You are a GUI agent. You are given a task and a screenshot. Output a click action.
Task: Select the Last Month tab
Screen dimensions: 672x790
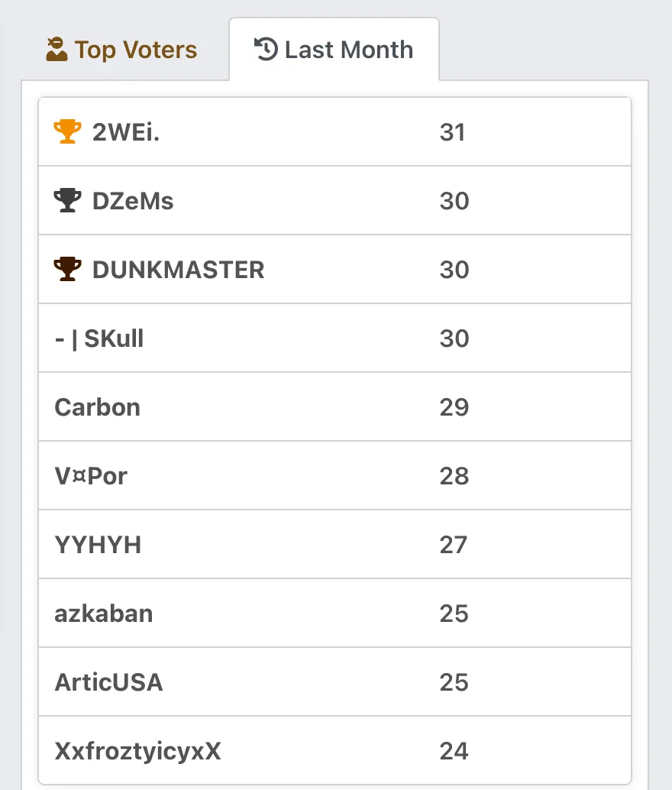[x=334, y=50]
